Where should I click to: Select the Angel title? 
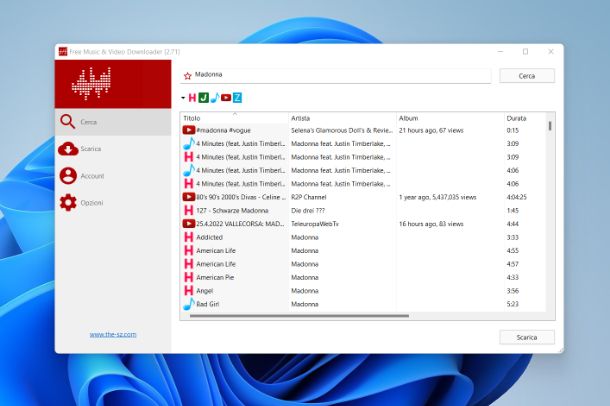205,290
